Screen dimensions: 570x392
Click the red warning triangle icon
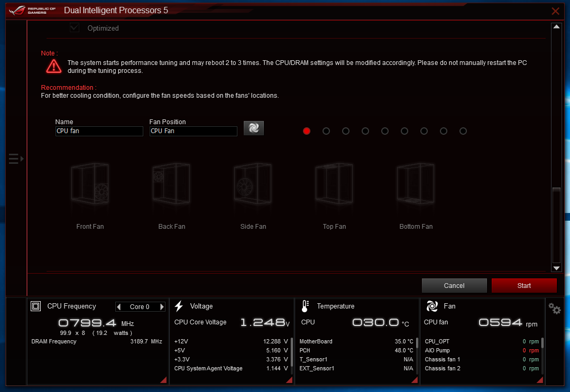click(x=54, y=66)
